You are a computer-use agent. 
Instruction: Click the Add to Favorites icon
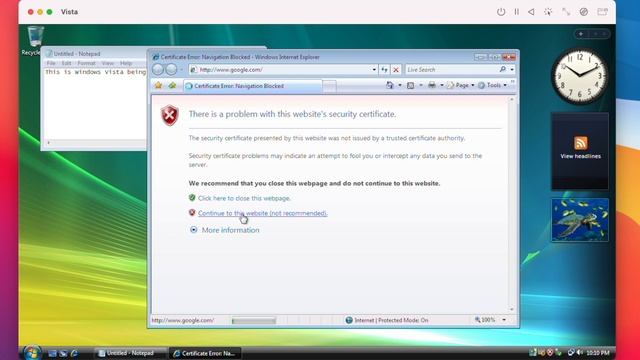[172, 85]
